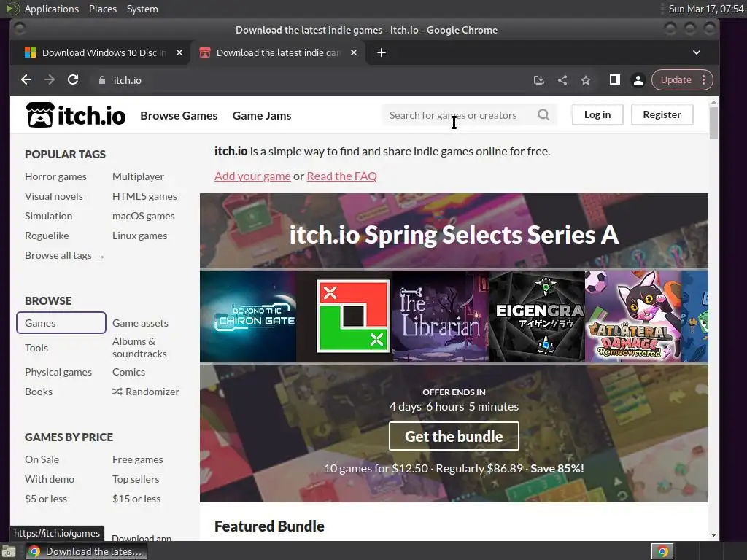Open Books category
This screenshot has width=747, height=560.
pyautogui.click(x=39, y=392)
